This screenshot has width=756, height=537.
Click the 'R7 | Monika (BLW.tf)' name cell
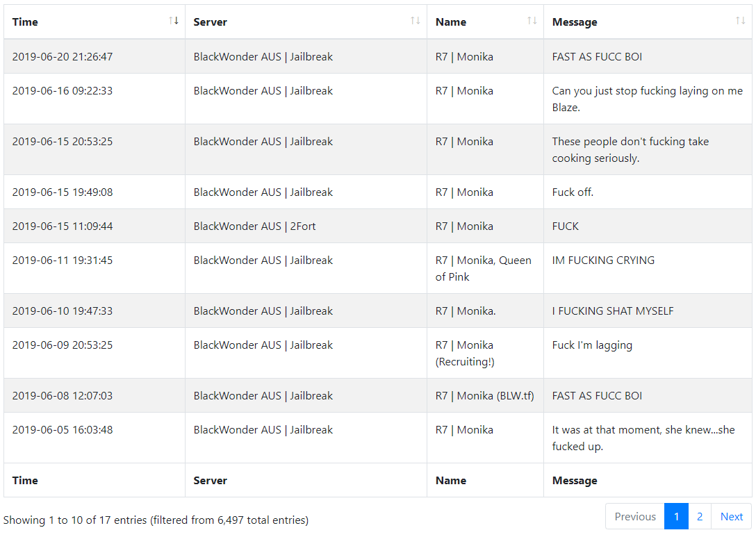pos(486,395)
